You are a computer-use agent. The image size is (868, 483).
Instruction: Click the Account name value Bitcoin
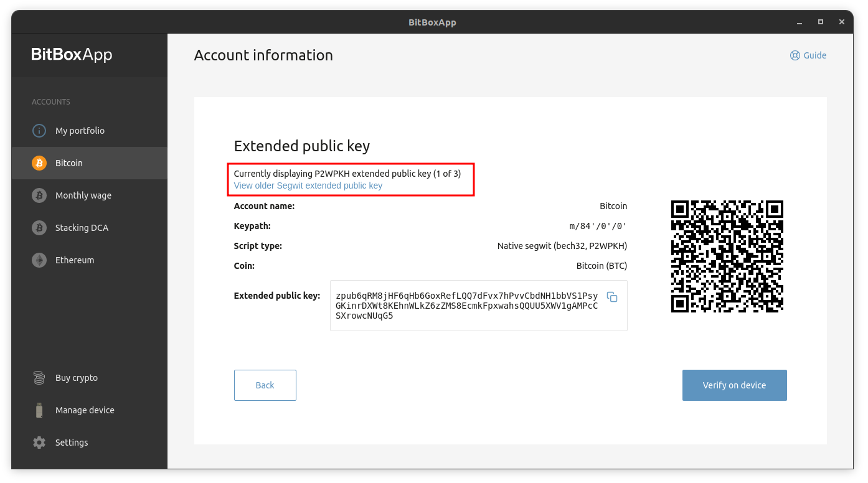613,206
